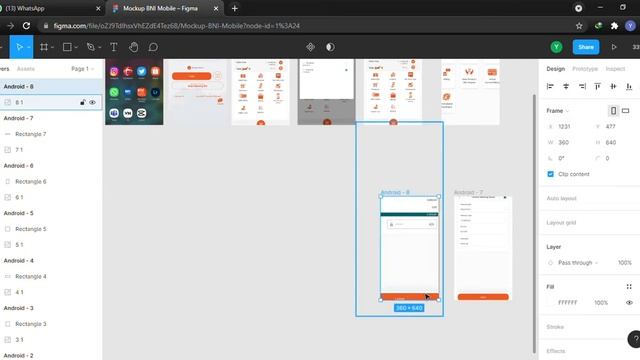Click Align vertical centers icon
This screenshot has height=360, width=640.
pos(613,86)
